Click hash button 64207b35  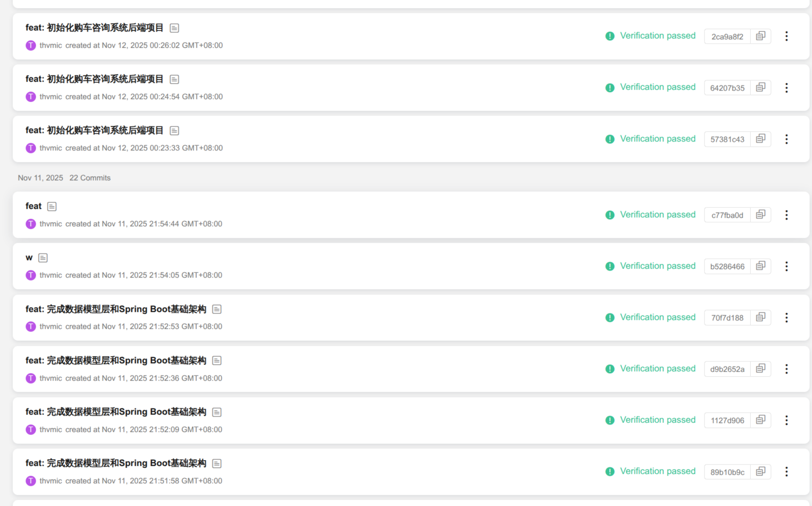tap(727, 88)
